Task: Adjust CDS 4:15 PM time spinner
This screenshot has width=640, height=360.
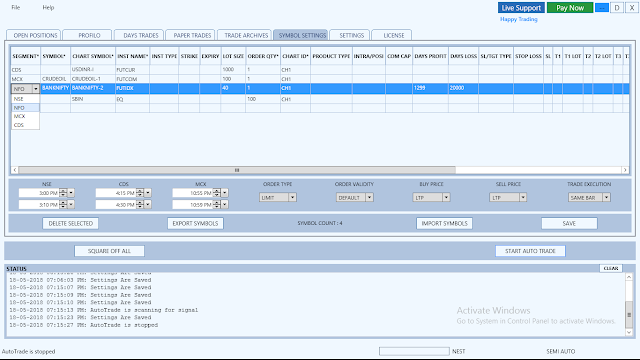Action: coord(140,193)
